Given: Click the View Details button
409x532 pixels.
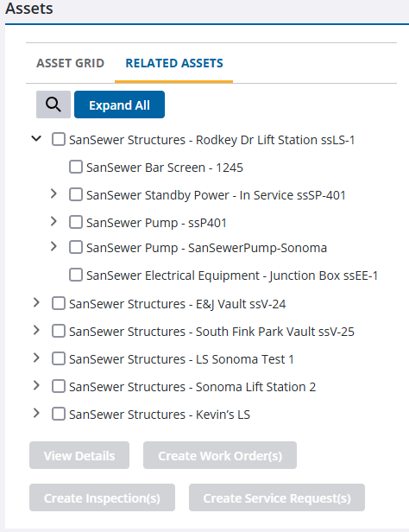Looking at the screenshot, I should click(79, 455).
